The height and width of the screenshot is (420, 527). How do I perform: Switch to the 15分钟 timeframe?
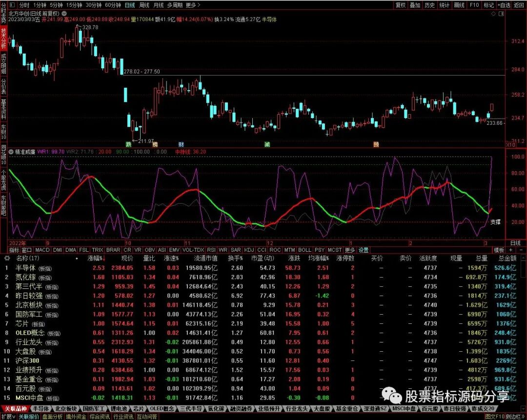tap(74, 5)
